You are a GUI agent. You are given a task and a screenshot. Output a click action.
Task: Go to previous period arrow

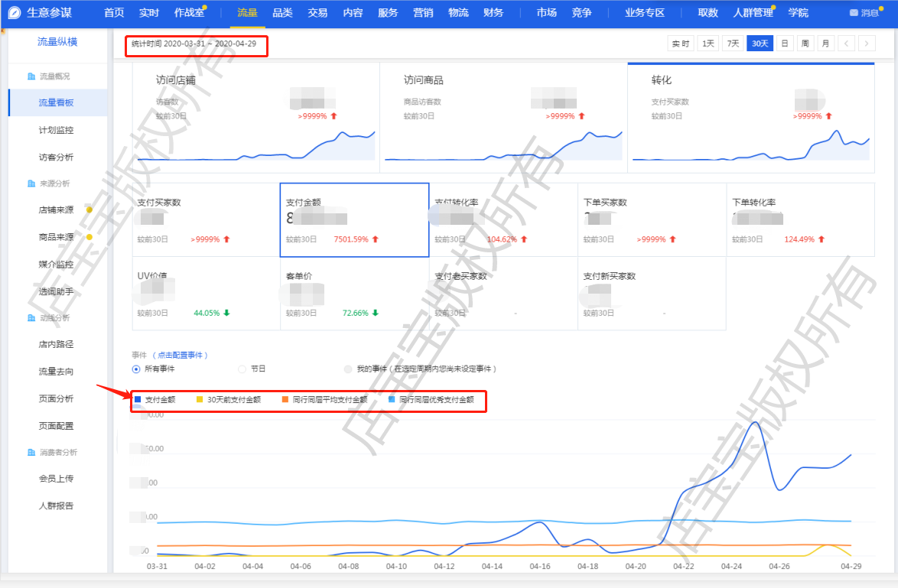846,44
